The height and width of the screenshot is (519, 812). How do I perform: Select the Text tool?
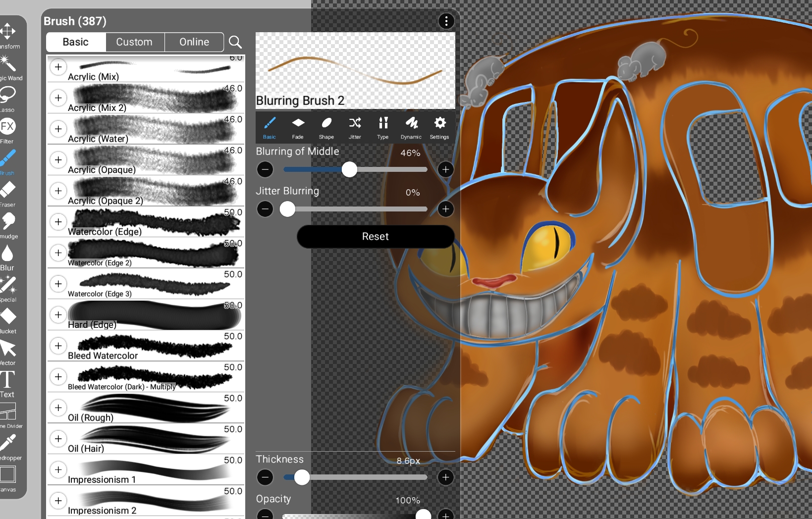(x=8, y=384)
